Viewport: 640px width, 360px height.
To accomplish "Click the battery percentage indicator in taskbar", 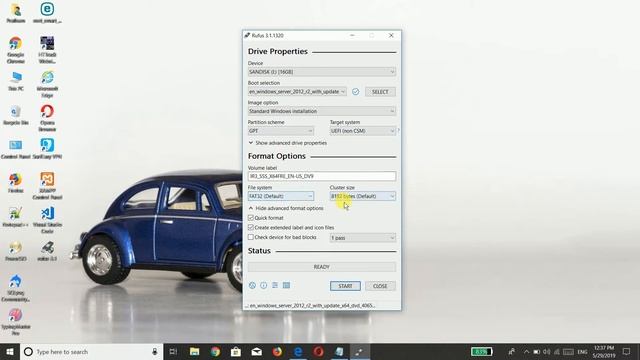I will click(482, 351).
